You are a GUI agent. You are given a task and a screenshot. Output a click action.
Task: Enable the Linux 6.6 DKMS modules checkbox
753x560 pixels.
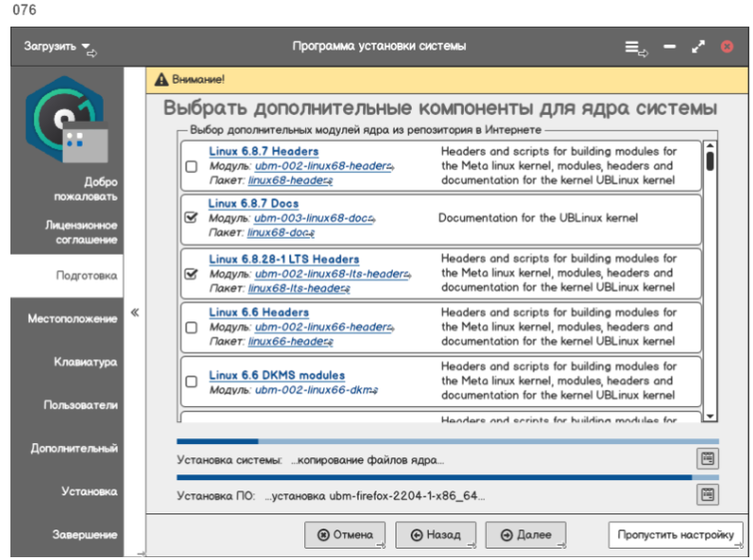coord(191,382)
